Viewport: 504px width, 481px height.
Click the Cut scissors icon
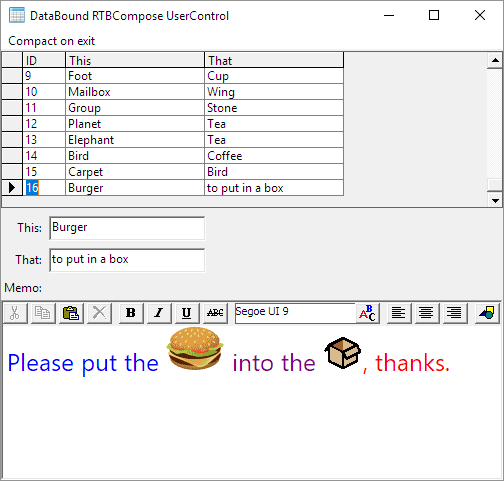pyautogui.click(x=15, y=313)
